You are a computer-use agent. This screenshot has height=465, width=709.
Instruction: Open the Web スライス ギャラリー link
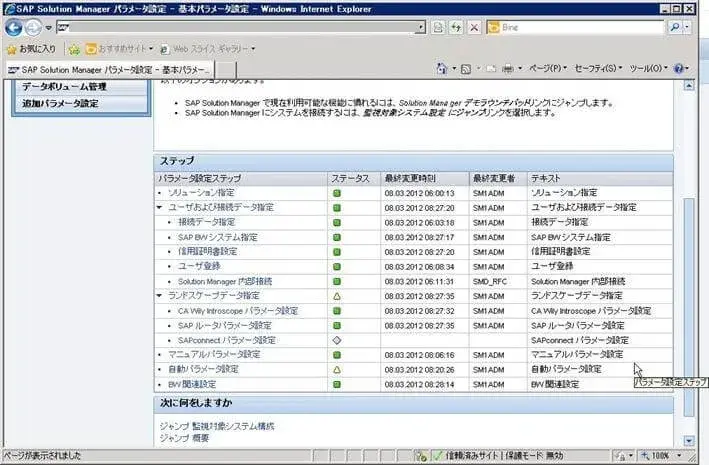(208, 48)
